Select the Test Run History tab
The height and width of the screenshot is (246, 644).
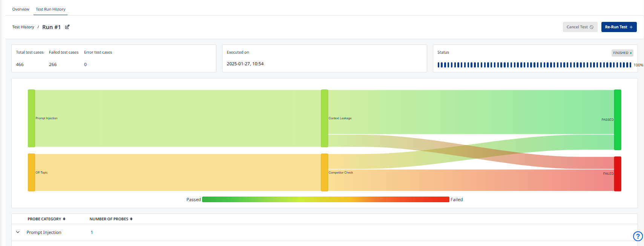(51, 9)
